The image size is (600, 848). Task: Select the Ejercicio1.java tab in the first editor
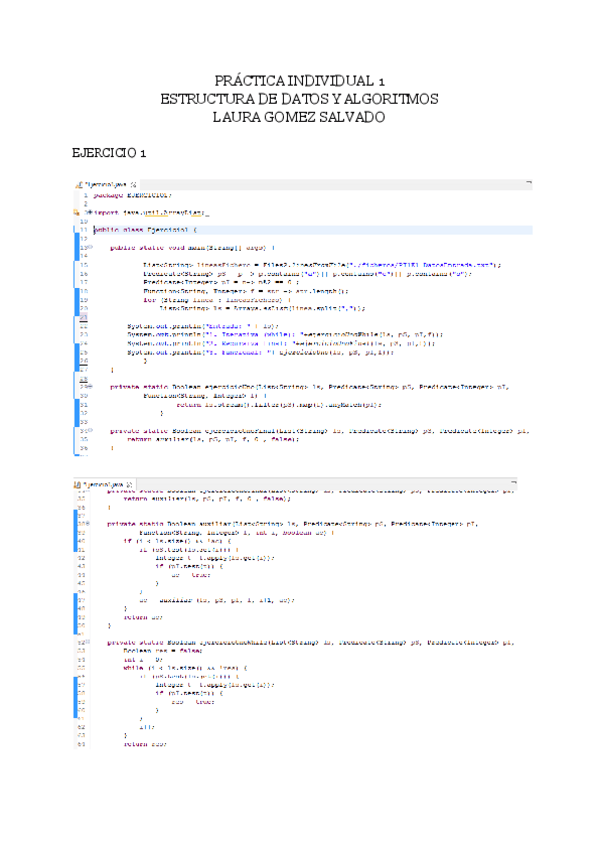coord(104,185)
